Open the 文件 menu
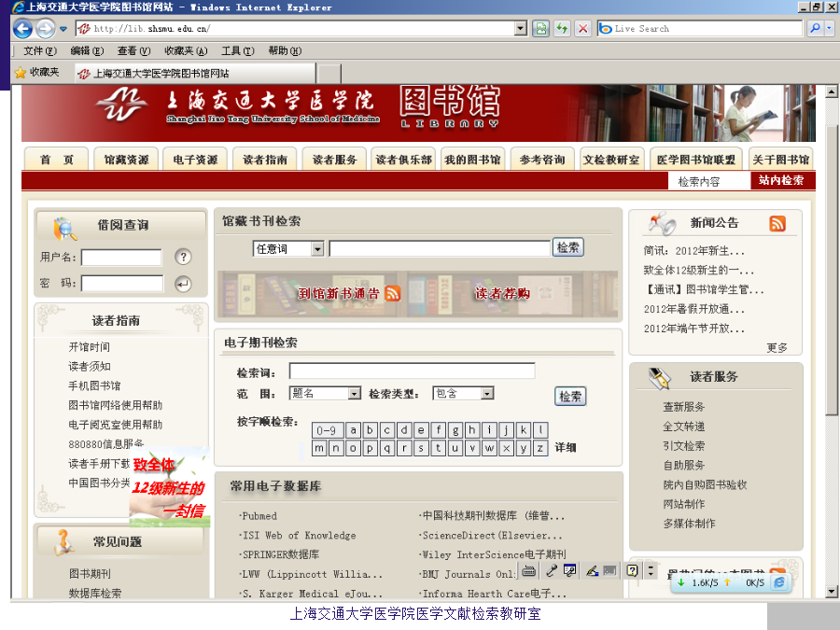The image size is (840, 630). click(39, 51)
